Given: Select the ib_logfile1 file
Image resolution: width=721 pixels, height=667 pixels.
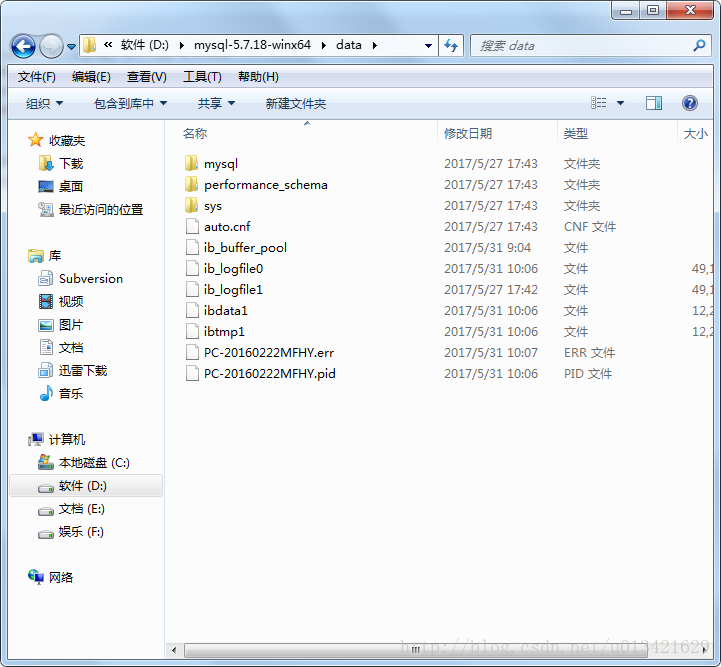Looking at the screenshot, I should click(233, 290).
